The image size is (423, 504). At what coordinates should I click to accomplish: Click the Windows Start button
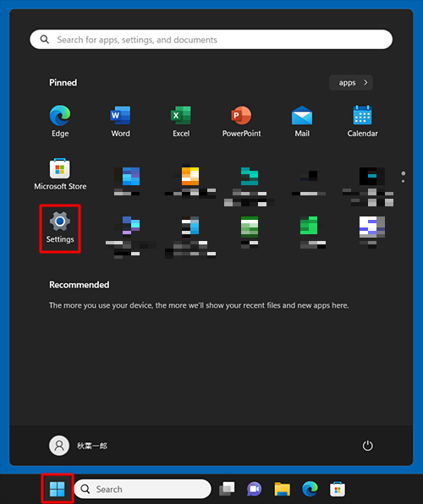click(58, 489)
